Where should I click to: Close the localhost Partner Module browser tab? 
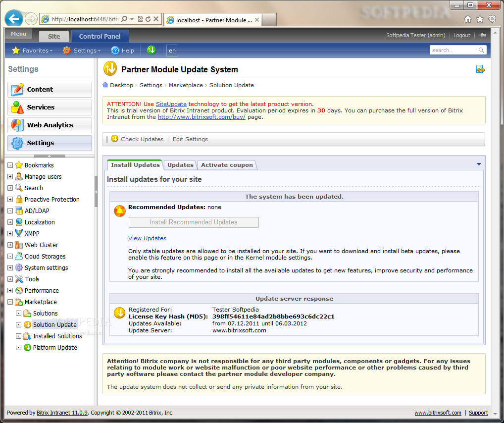click(x=257, y=20)
